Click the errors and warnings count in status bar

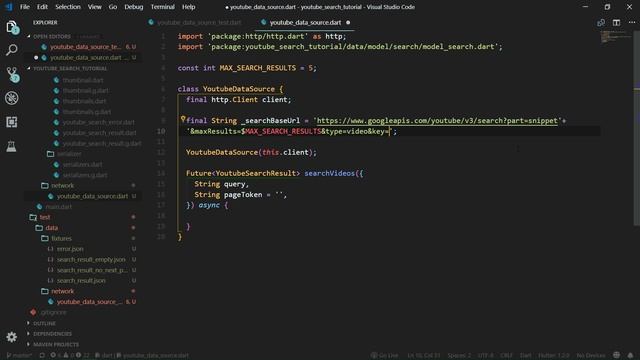(x=69, y=356)
